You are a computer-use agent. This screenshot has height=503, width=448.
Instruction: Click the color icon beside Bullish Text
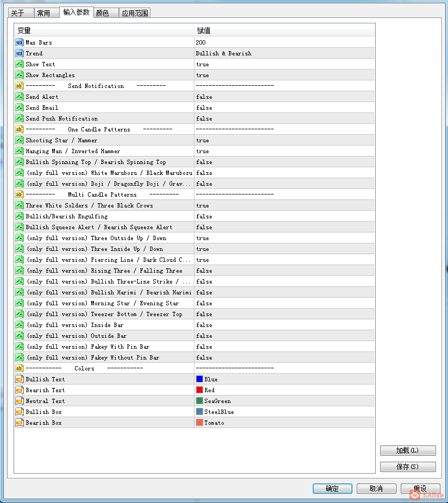pyautogui.click(x=19, y=379)
